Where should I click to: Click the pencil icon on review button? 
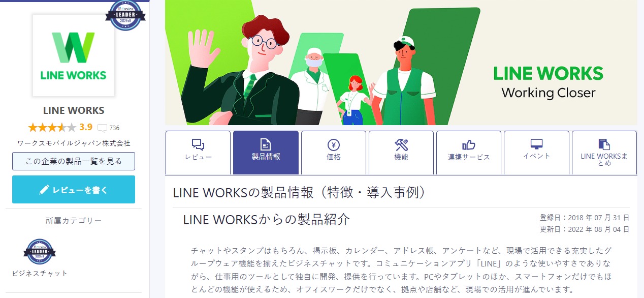pos(44,190)
